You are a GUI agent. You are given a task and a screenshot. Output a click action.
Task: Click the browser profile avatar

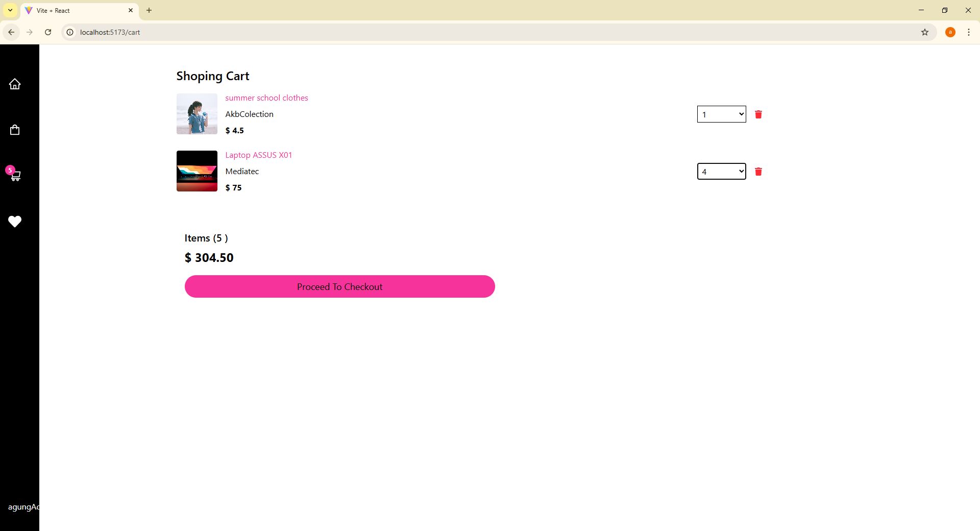(x=950, y=32)
